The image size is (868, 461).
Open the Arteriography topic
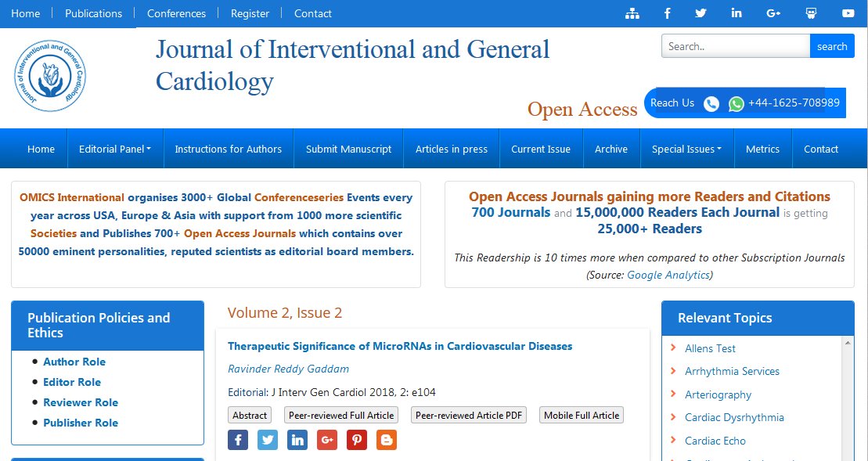(718, 394)
